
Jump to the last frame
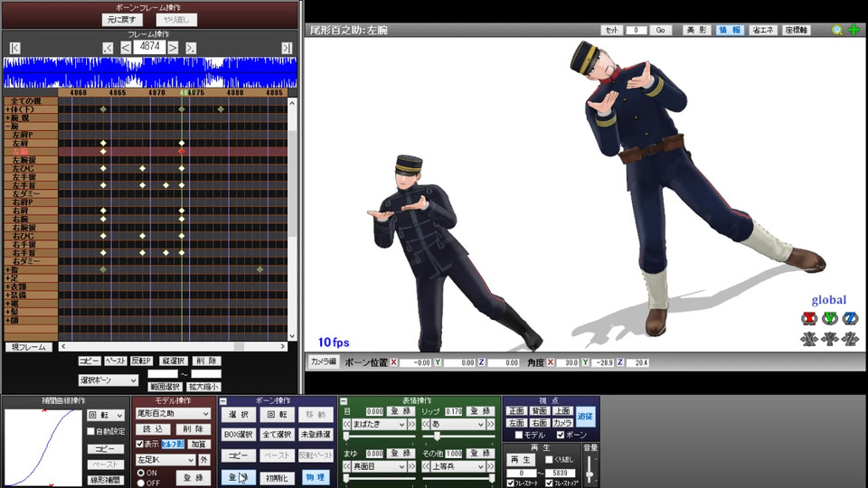(x=287, y=47)
